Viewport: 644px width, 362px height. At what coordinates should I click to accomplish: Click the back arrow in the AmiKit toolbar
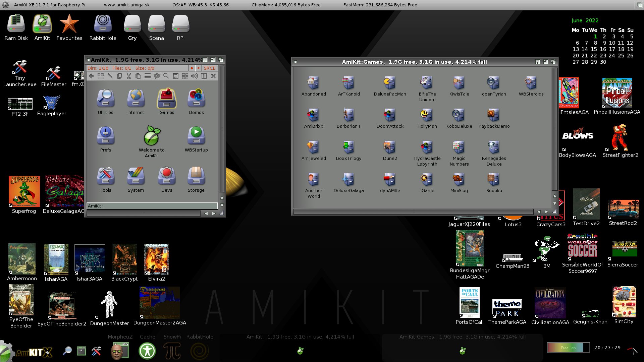coord(91,76)
